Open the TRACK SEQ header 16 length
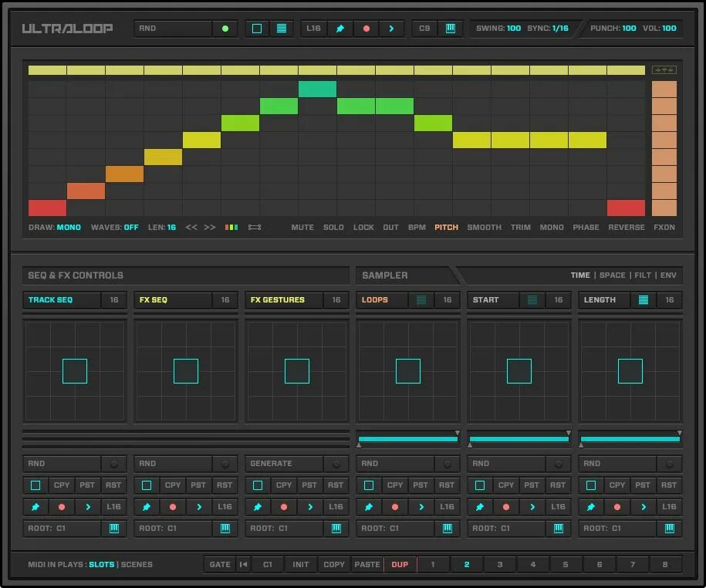 114,300
